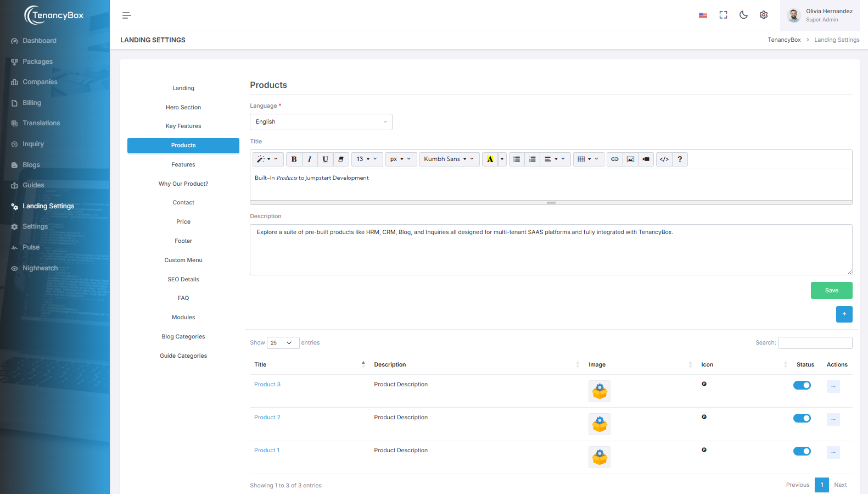This screenshot has width=868, height=494.
Task: Insert a video in the Title editor
Action: point(646,159)
